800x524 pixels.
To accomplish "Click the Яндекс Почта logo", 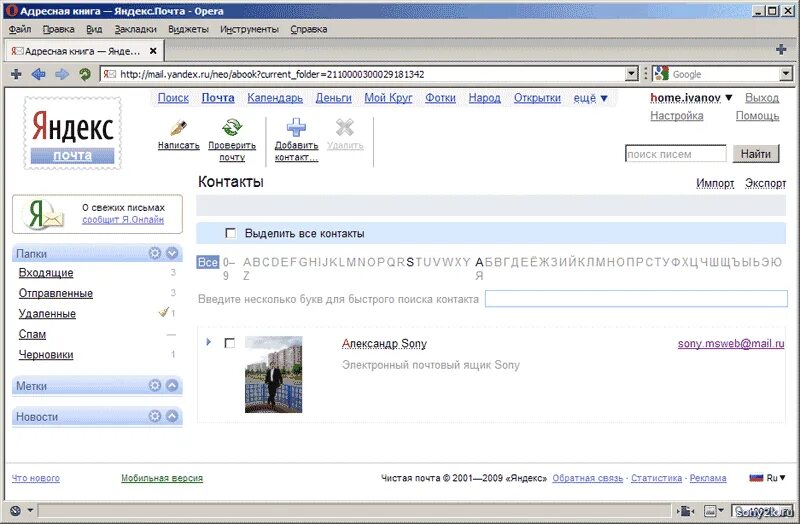I will (72, 133).
